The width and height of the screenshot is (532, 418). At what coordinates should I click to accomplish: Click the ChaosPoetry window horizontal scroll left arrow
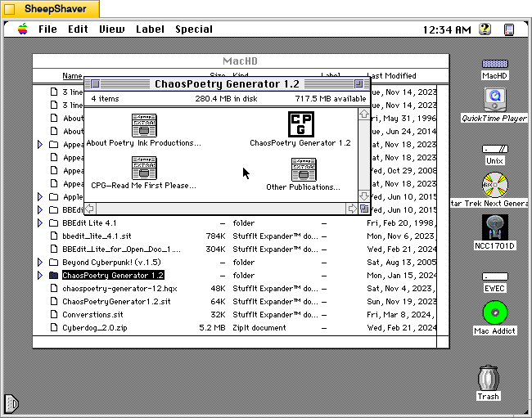[x=90, y=209]
